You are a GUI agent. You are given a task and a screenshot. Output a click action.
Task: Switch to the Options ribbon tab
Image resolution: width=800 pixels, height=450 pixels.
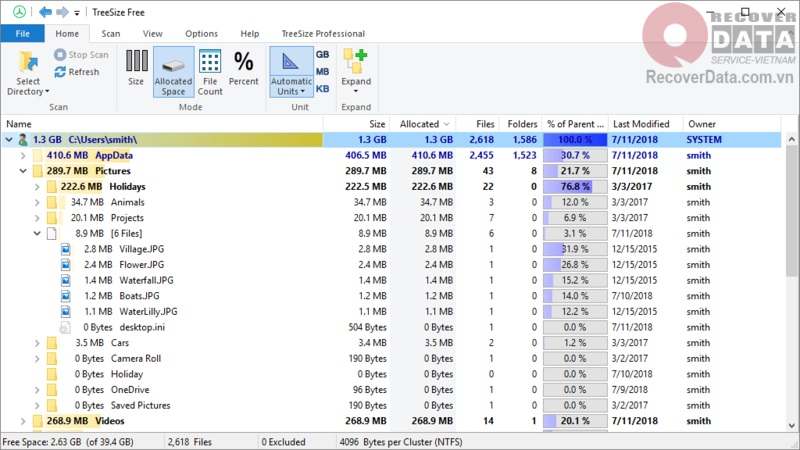201,34
